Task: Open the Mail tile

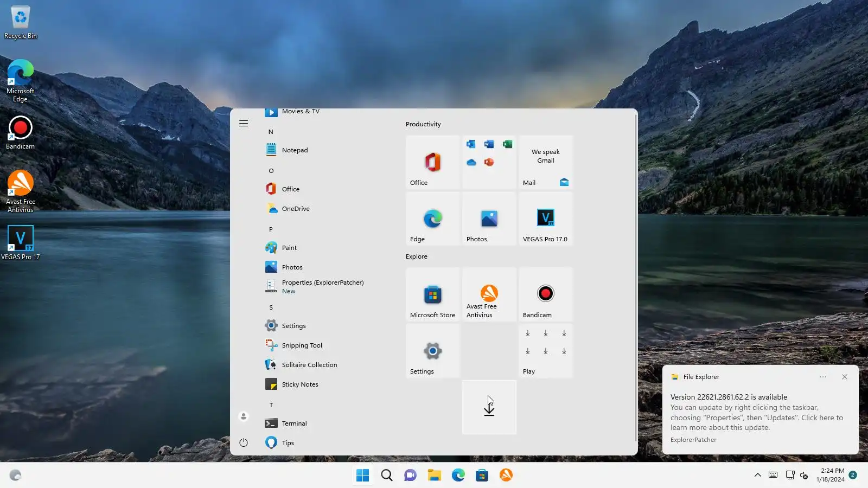Action: point(546,162)
